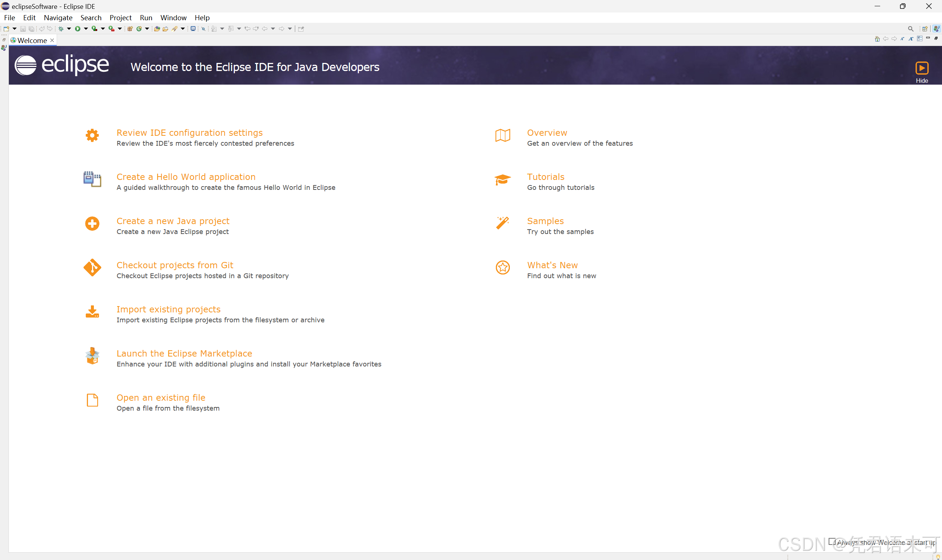Click Import existing projects link
Viewport: 942px width, 560px height.
point(168,309)
